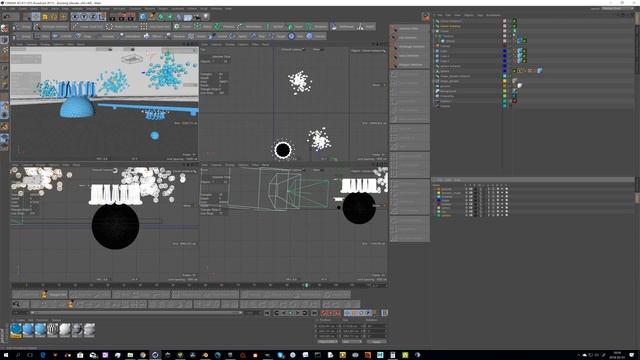
Task: Click the X position input field
Action: [x=327, y=326]
